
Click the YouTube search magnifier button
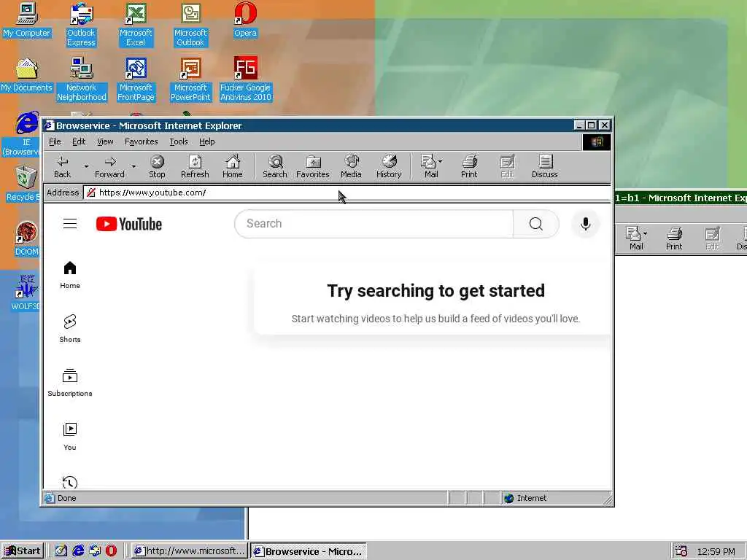[536, 224]
